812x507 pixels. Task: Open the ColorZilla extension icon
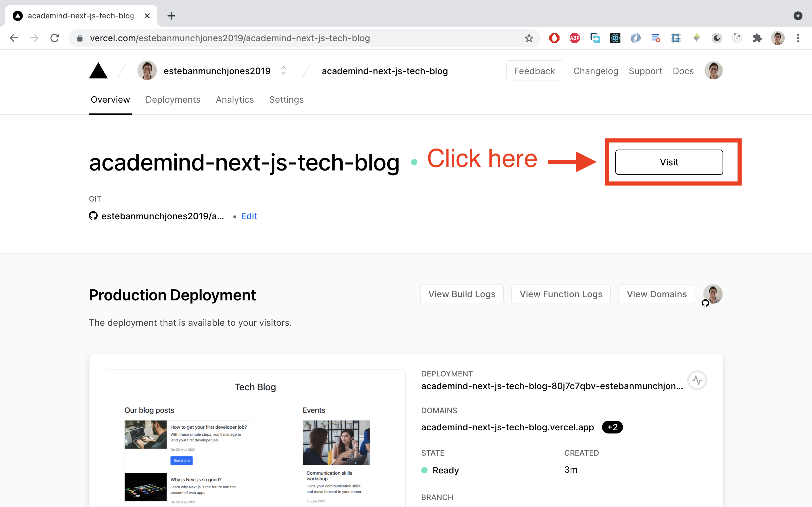pos(635,38)
